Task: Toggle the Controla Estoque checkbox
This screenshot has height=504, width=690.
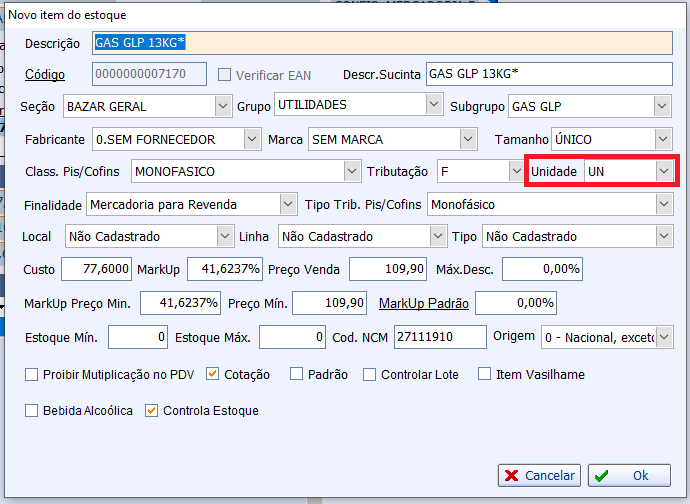Action: tap(152, 411)
